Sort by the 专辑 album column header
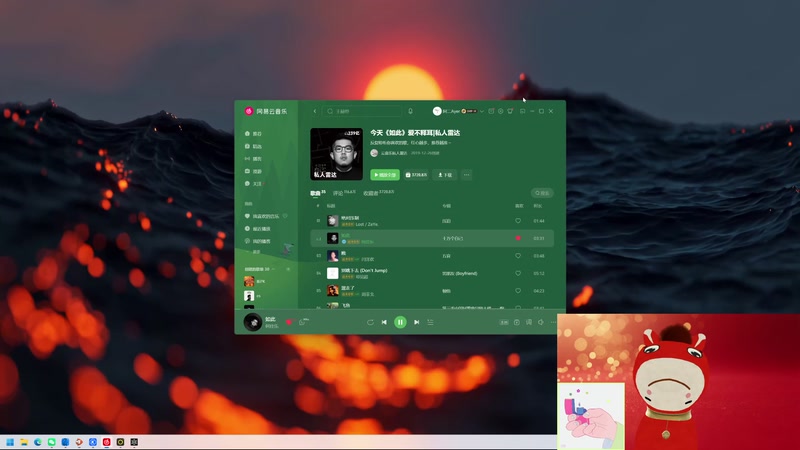This screenshot has width=800, height=450. pyautogui.click(x=446, y=206)
